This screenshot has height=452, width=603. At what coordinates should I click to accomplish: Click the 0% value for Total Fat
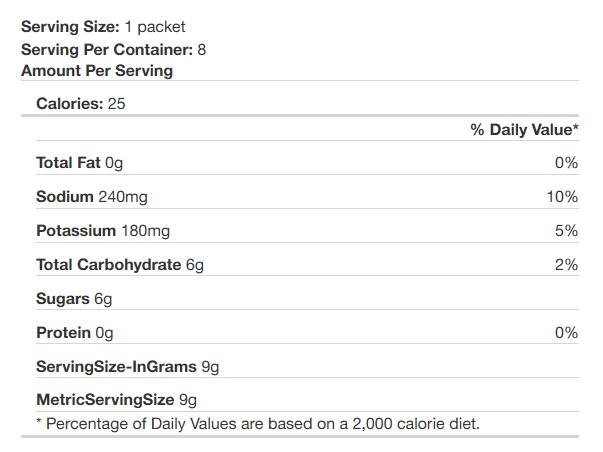click(566, 163)
